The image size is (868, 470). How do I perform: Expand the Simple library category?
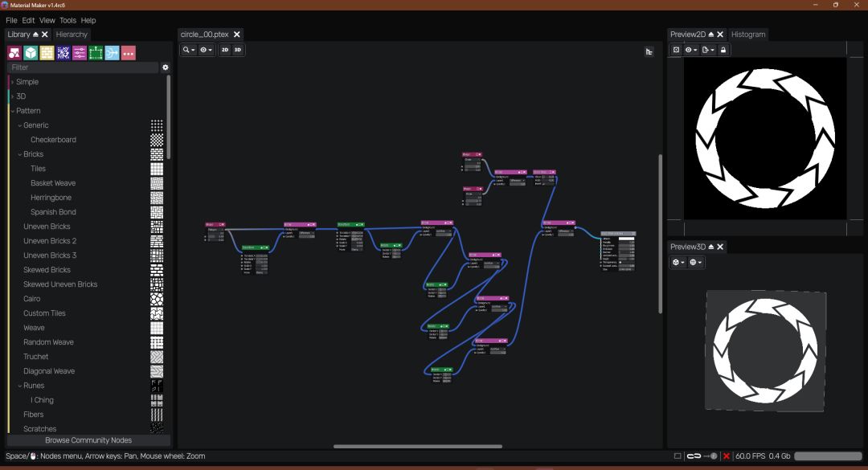click(x=13, y=82)
